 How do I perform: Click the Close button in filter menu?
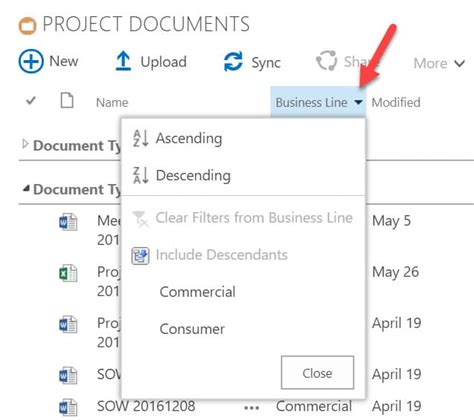317,372
